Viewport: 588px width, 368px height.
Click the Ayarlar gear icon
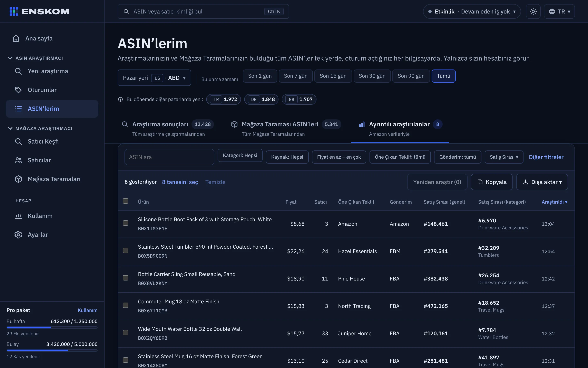click(18, 235)
